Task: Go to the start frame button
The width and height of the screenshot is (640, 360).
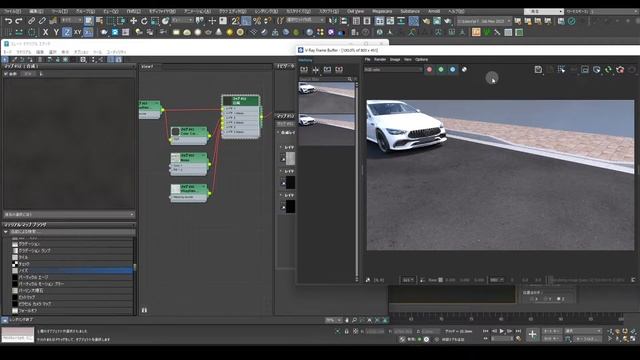Action: (x=486, y=331)
